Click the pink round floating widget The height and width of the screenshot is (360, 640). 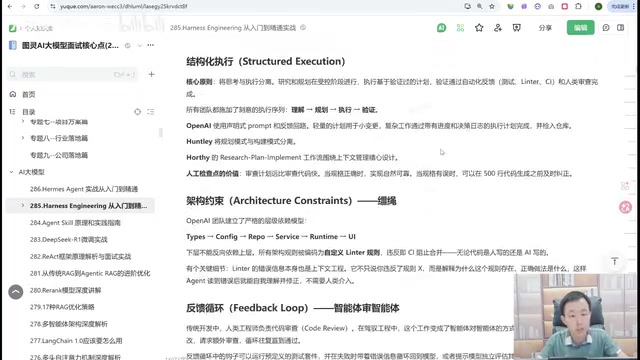click(x=625, y=207)
